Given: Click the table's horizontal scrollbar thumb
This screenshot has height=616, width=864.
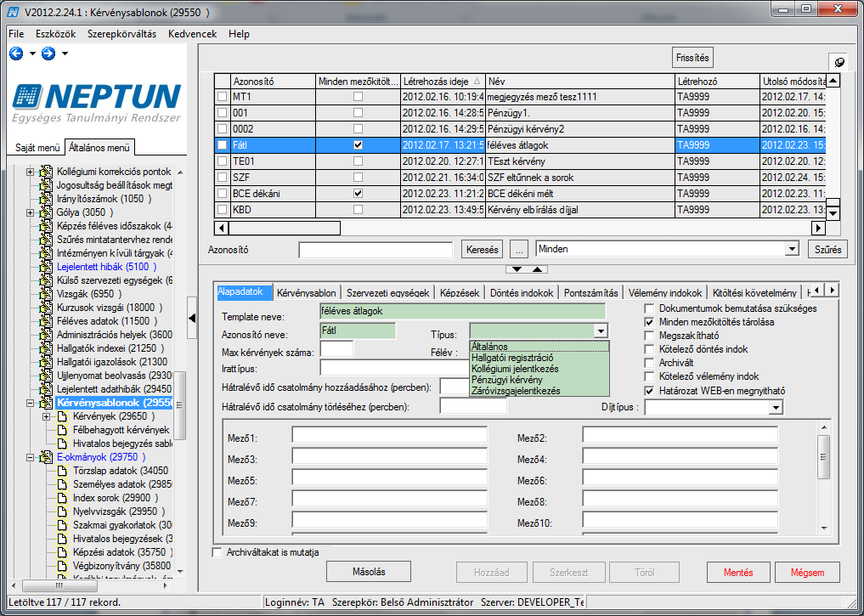Looking at the screenshot, I should pos(285,228).
